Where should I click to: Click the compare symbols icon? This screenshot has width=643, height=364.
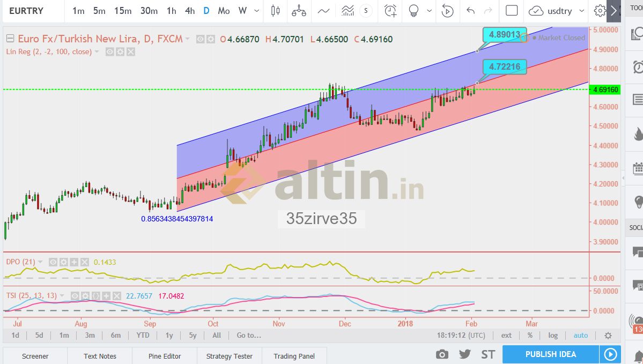pos(299,11)
